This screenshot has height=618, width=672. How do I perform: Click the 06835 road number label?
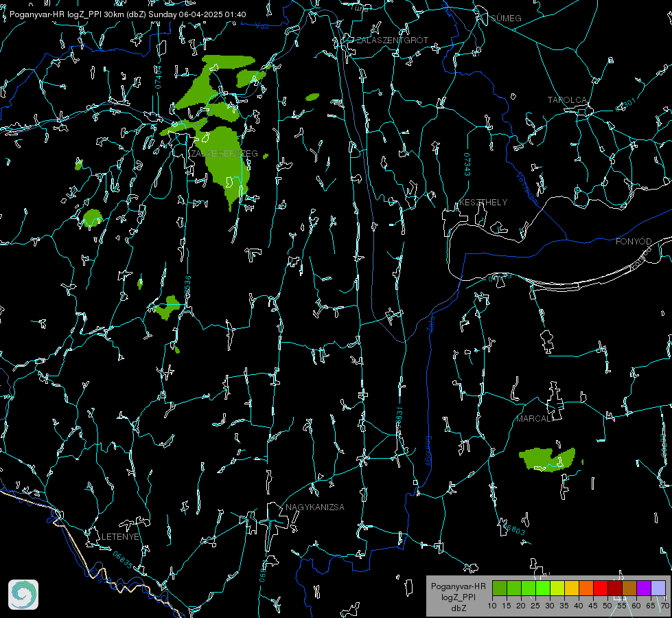(x=123, y=560)
